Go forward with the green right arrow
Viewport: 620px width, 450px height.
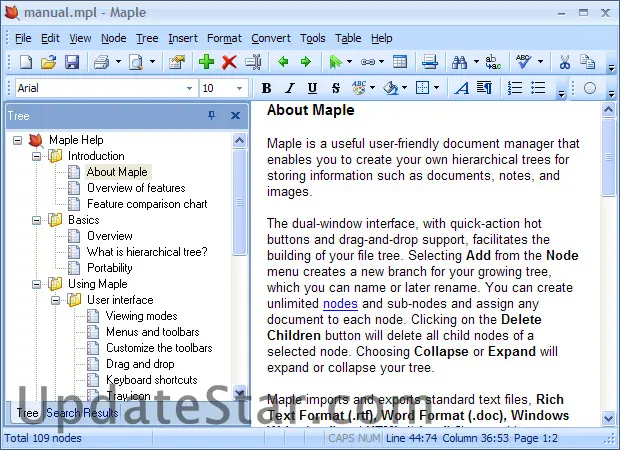pos(305,62)
